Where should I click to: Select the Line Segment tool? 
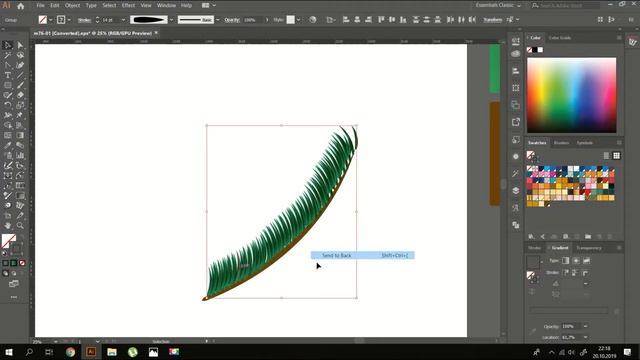20,75
